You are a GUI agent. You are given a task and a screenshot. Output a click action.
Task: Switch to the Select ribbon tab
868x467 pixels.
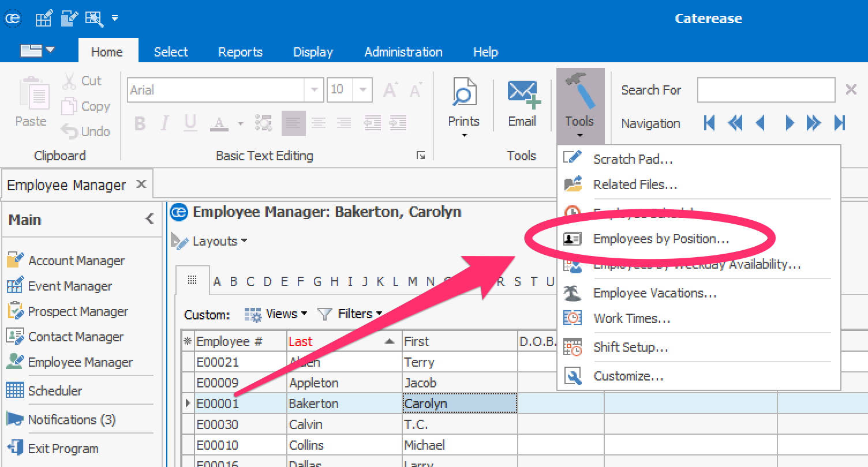pyautogui.click(x=171, y=52)
